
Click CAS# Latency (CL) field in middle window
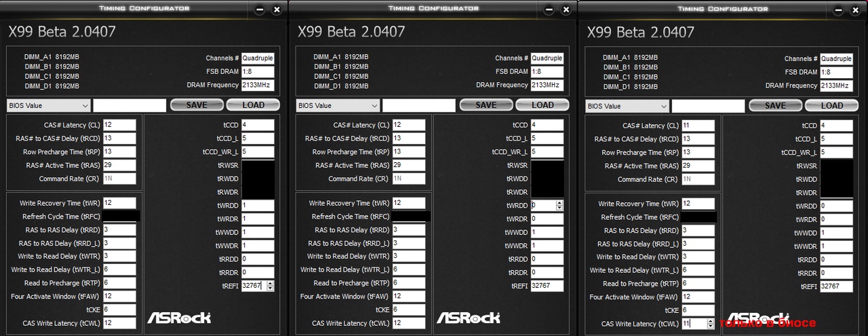coord(409,125)
